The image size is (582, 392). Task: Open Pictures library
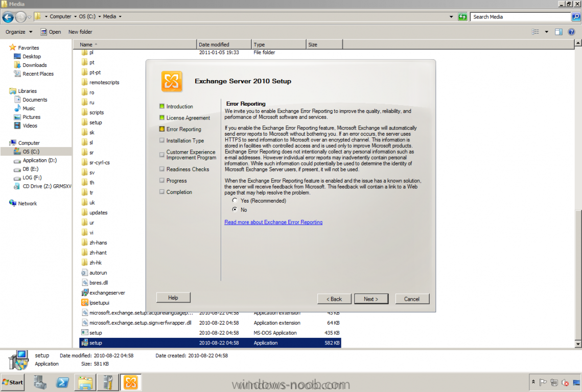(27, 117)
